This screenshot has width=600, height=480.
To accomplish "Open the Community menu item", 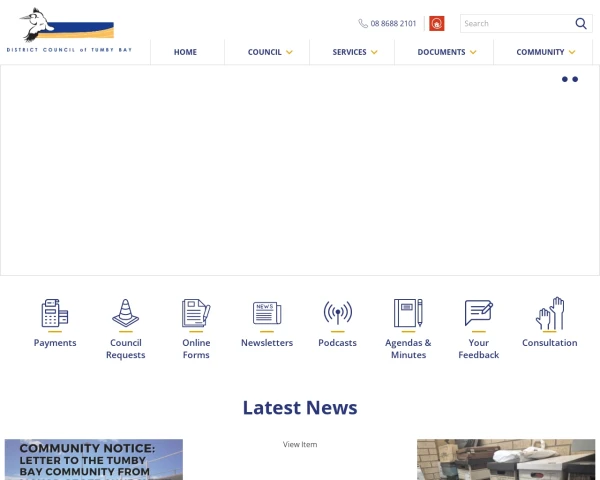I will (x=540, y=52).
